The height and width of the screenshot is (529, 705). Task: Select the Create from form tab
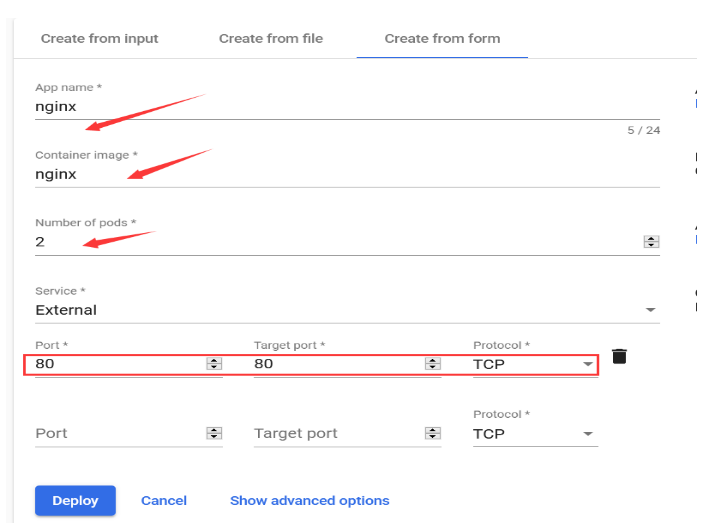tap(442, 39)
